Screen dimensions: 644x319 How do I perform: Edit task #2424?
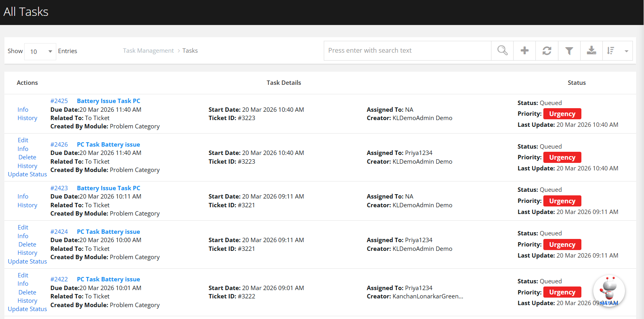[23, 227]
